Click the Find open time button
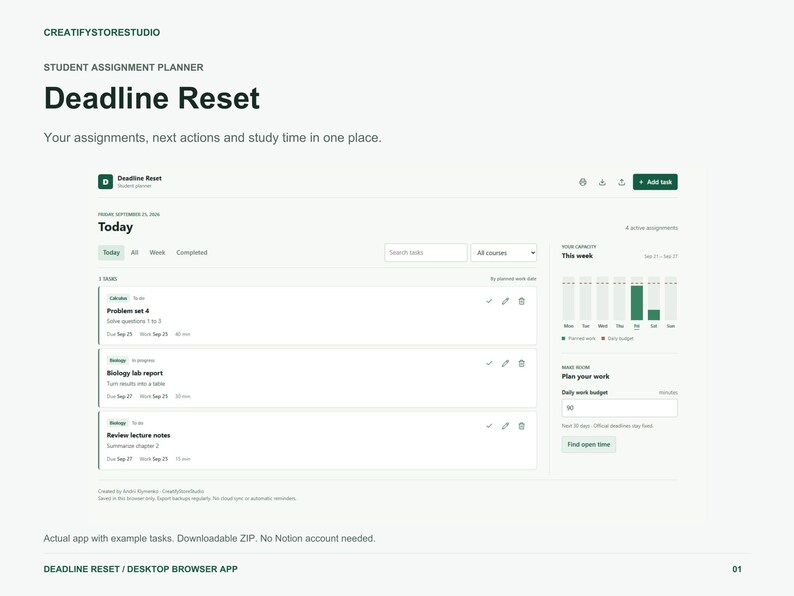 (x=588, y=445)
